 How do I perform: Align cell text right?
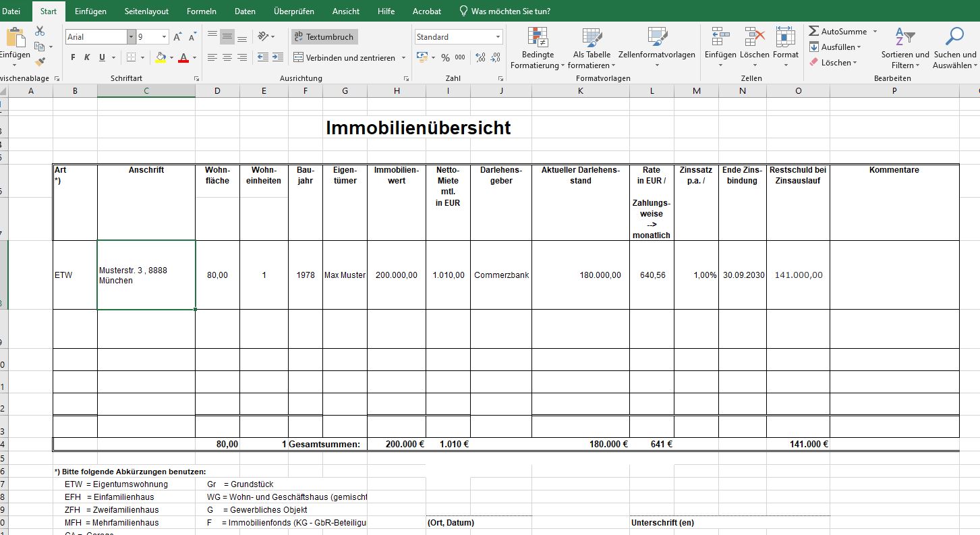pyautogui.click(x=242, y=58)
